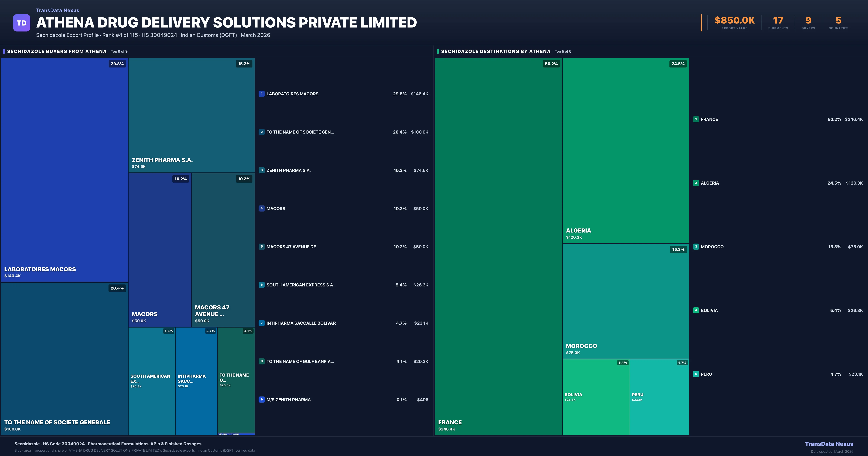Click the Secnidazole Buyers From Athena header
868x456 pixels.
tap(57, 51)
